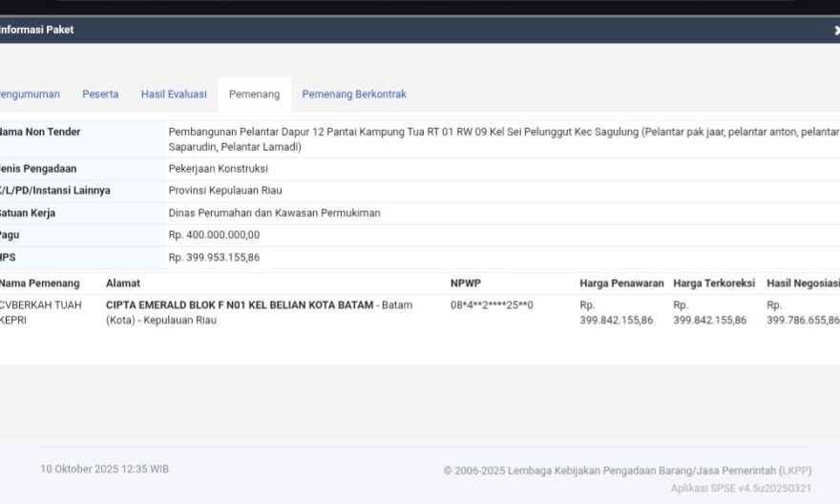Click the Nama Pemenang column header
Screen dimensions: 840x504
tap(39, 283)
